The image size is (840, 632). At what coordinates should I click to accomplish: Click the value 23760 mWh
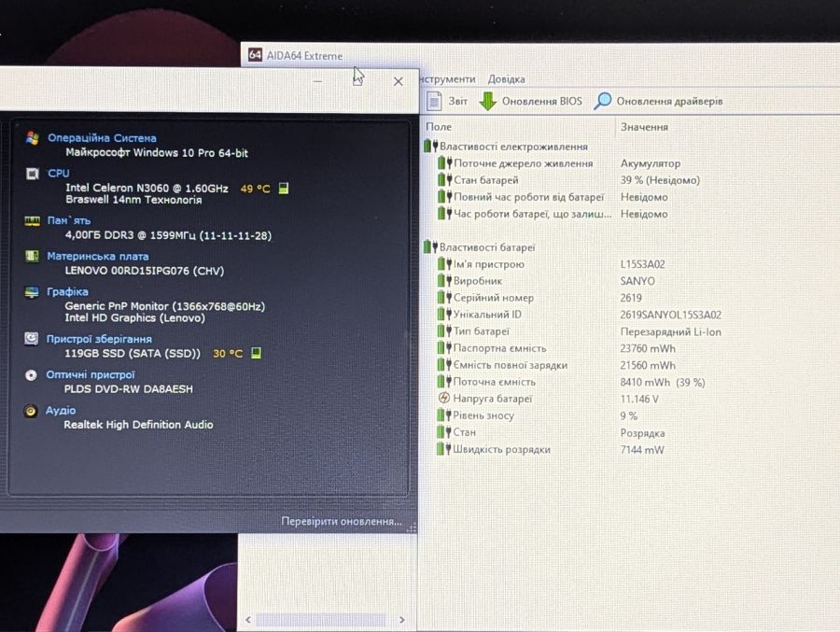(x=648, y=348)
